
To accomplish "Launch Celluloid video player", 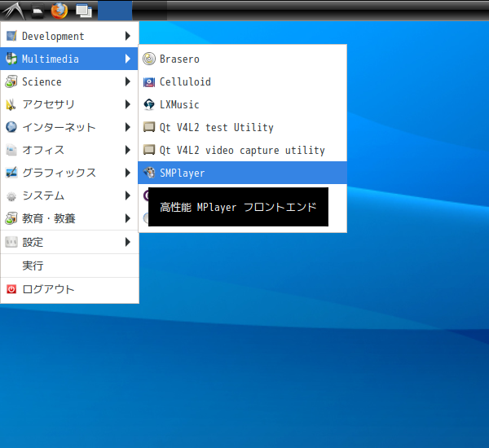I will tap(242, 81).
